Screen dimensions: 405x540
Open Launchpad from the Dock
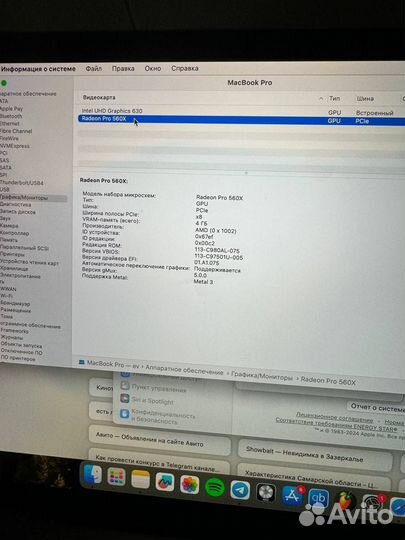[116, 477]
